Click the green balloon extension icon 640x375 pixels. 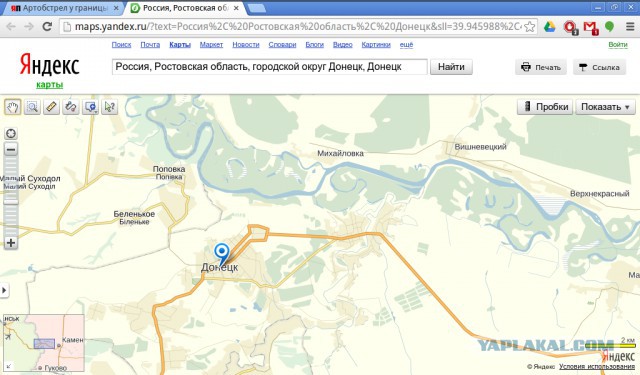coord(609,27)
